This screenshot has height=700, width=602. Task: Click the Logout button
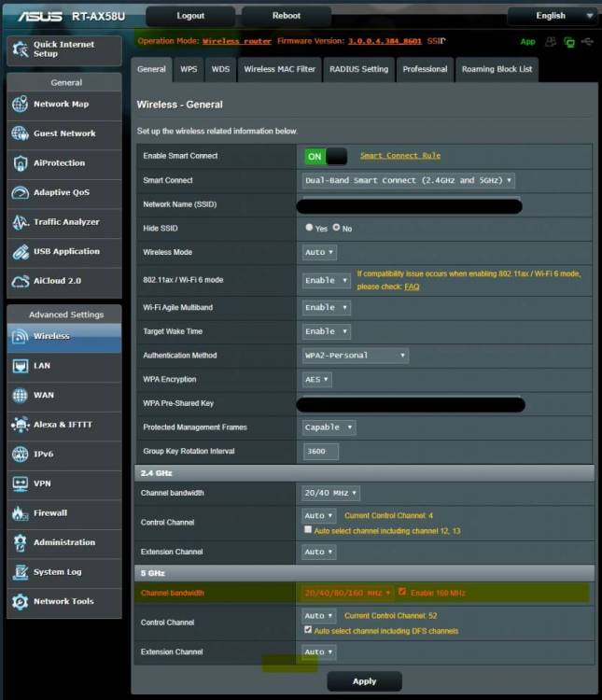[x=190, y=16]
